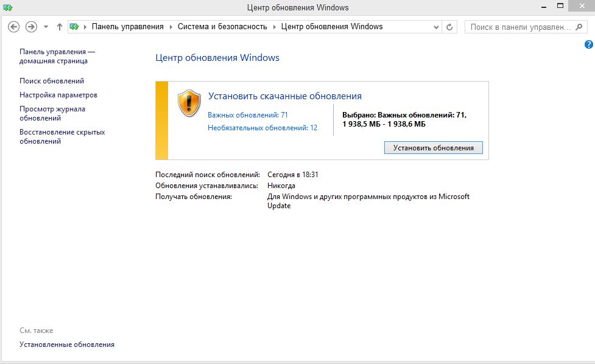Open Настройка параметров
The image size is (595, 364).
(58, 95)
